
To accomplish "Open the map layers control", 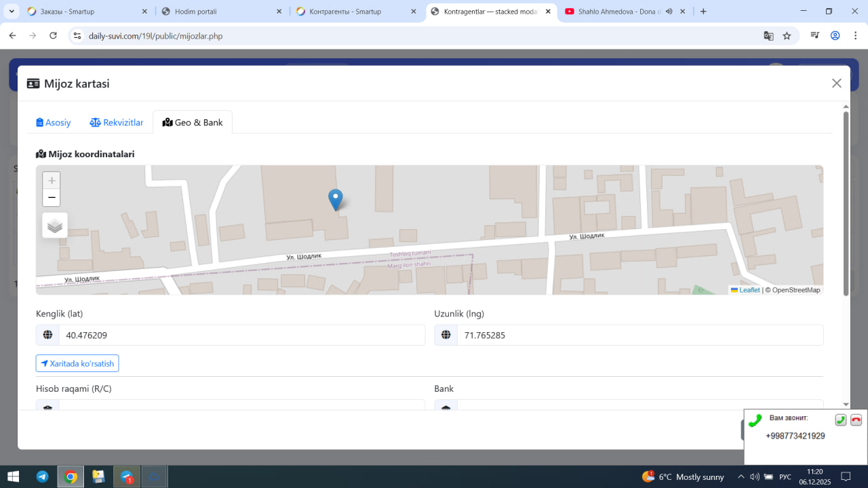I will tap(55, 226).
